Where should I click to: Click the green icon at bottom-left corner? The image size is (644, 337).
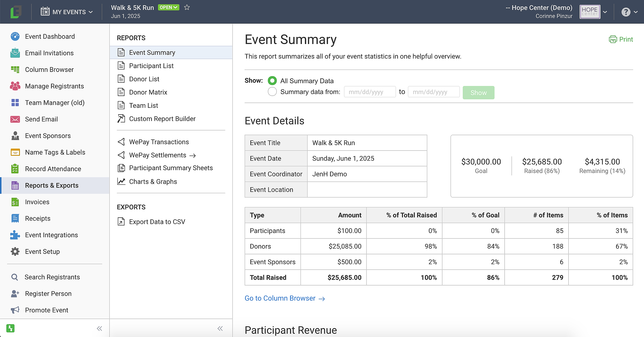coord(10,328)
